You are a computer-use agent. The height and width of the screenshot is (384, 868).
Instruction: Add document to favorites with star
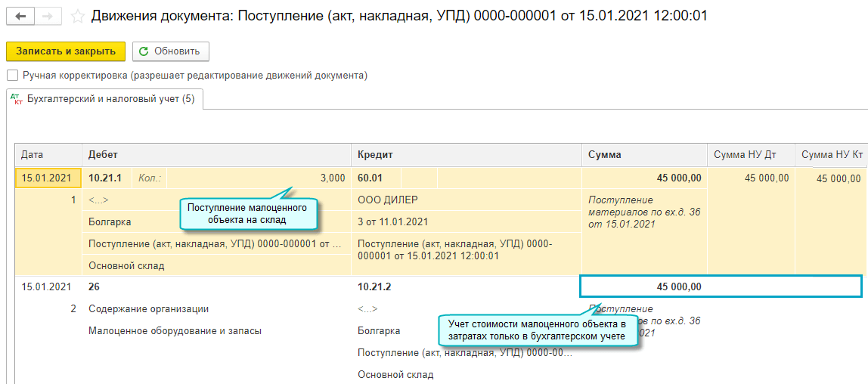coord(76,16)
